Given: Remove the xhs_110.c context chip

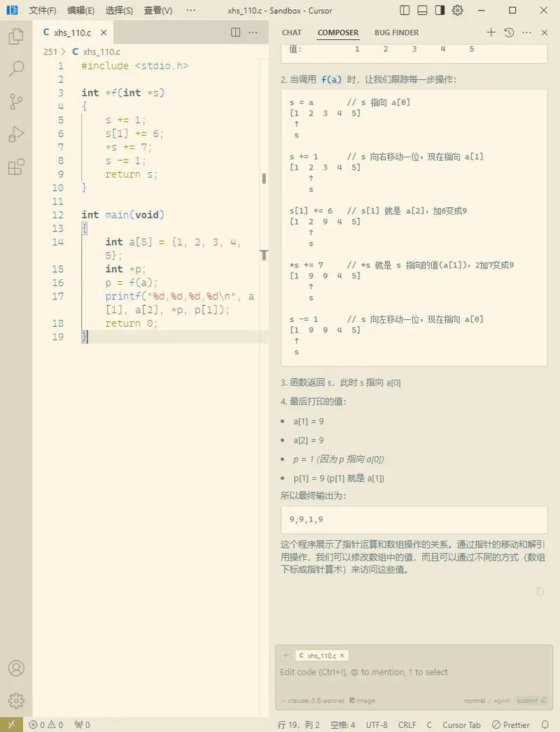Looking at the screenshot, I should click(x=342, y=656).
